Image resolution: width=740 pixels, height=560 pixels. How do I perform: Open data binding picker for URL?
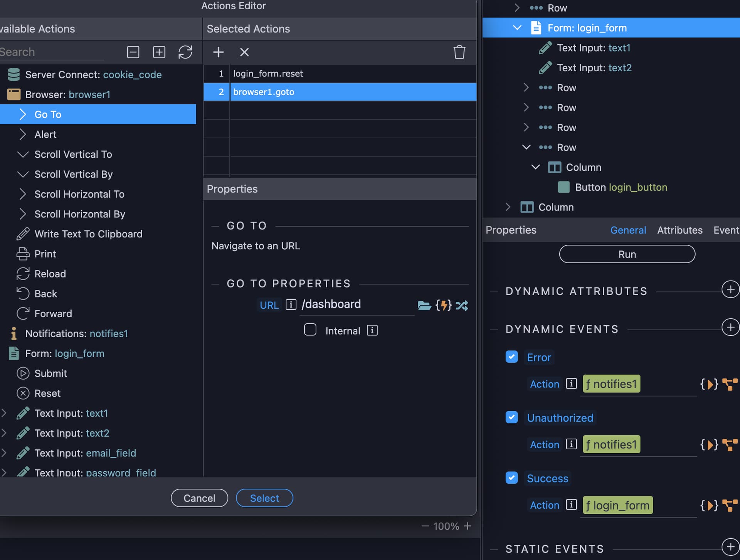(x=444, y=306)
